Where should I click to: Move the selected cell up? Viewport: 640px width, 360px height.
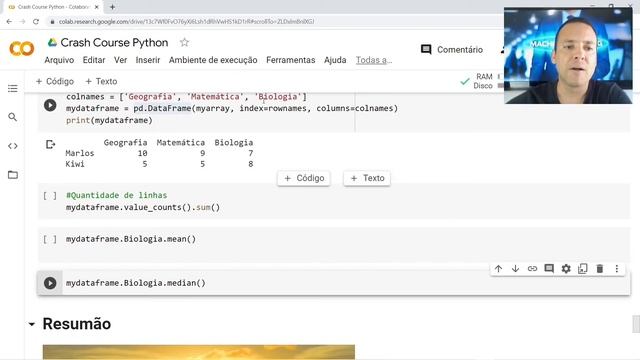[x=498, y=269]
